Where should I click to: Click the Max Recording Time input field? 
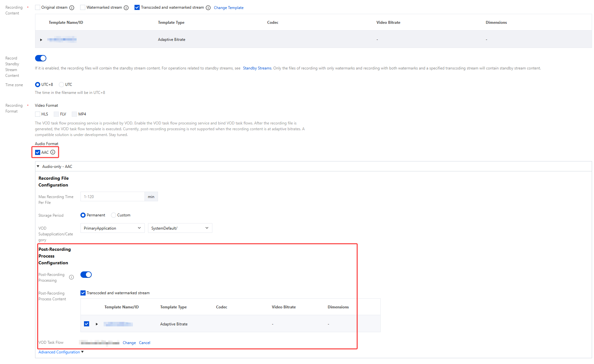tap(112, 197)
